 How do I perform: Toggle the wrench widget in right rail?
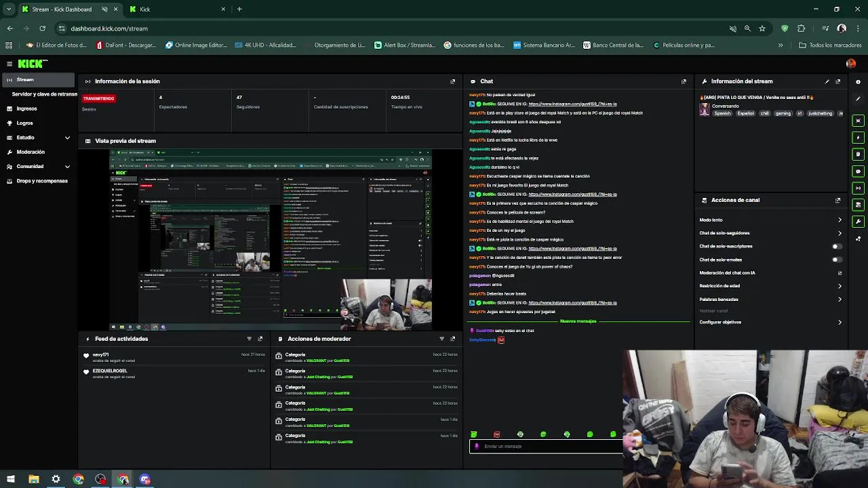tap(858, 222)
